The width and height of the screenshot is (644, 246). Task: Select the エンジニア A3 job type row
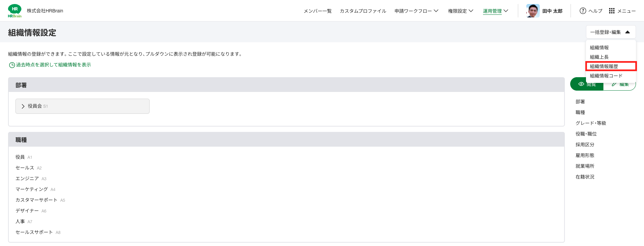click(31, 179)
